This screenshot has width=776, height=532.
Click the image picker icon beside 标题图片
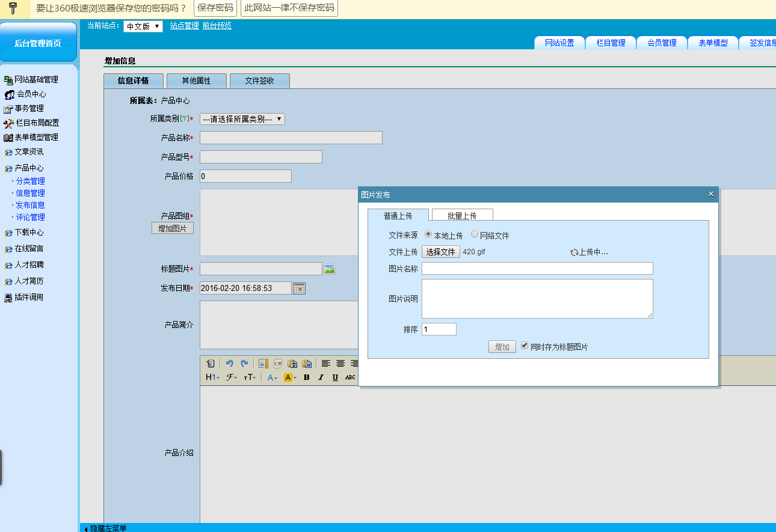330,269
